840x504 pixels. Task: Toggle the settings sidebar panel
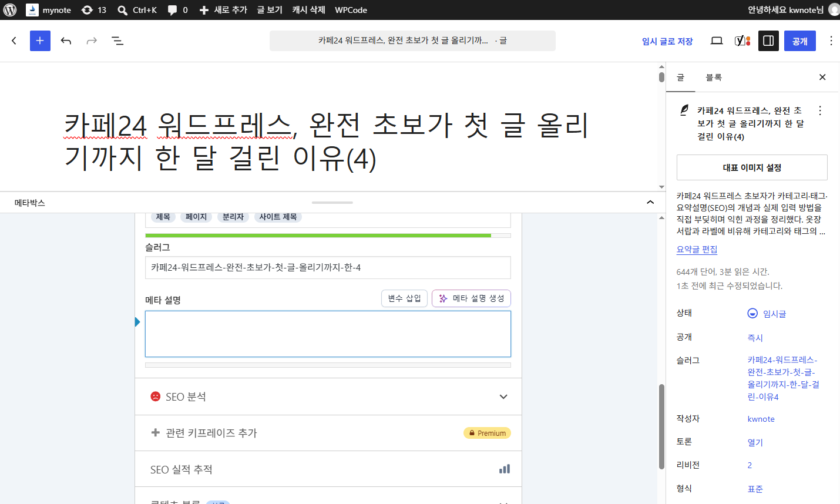tap(768, 41)
